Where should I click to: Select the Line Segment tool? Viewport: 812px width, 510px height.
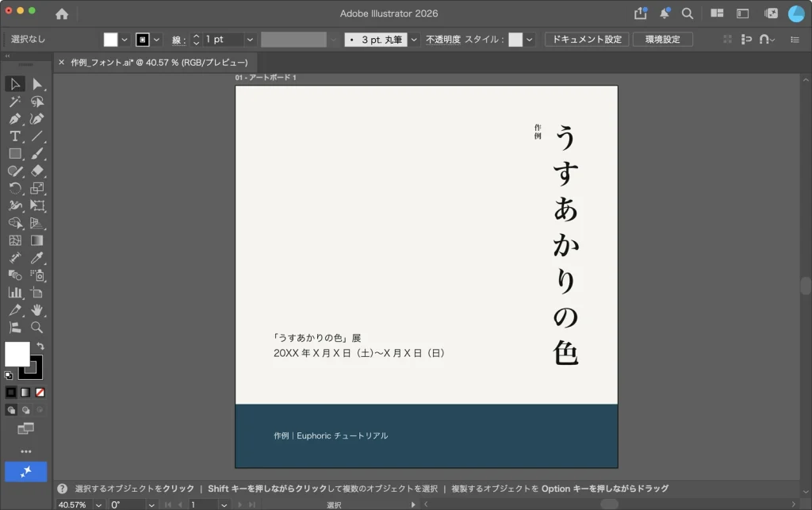click(37, 136)
